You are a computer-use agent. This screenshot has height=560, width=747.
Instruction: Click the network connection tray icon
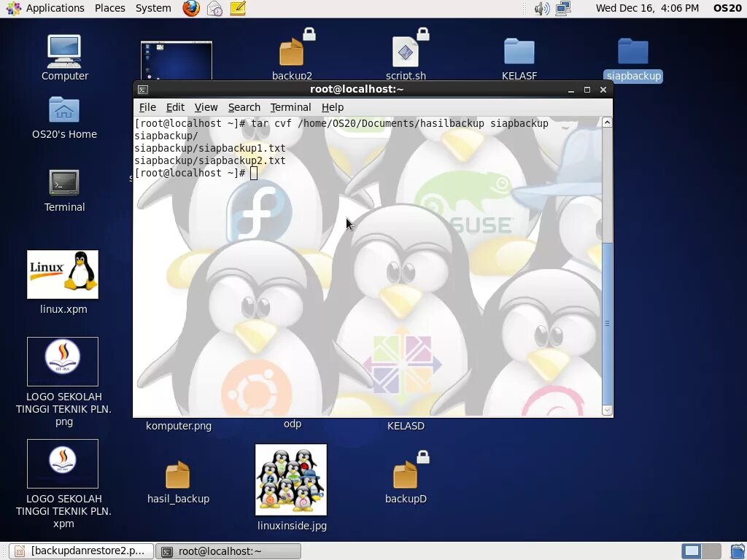click(563, 8)
